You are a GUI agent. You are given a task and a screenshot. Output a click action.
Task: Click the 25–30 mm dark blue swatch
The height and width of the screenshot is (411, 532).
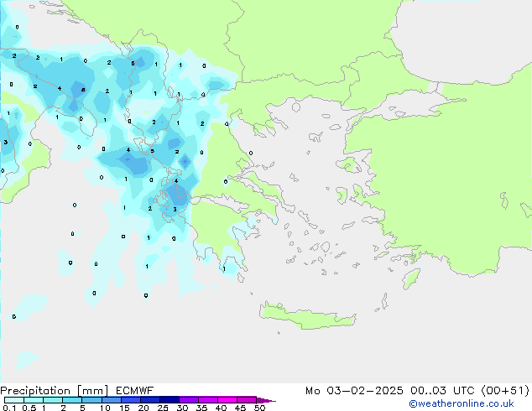tap(169, 400)
